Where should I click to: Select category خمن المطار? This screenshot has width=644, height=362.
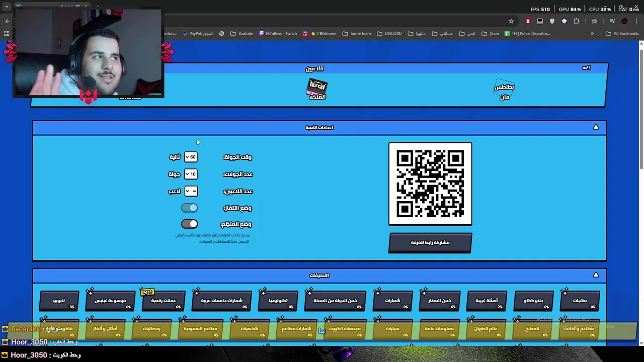(439, 301)
